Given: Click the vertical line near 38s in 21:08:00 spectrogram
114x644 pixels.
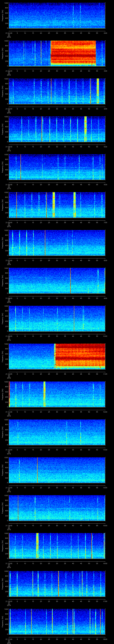Looking at the screenshot, I should coord(70,280).
